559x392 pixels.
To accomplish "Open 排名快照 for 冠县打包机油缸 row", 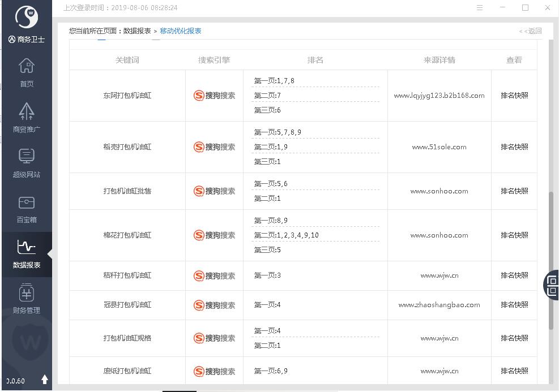I will [x=514, y=305].
